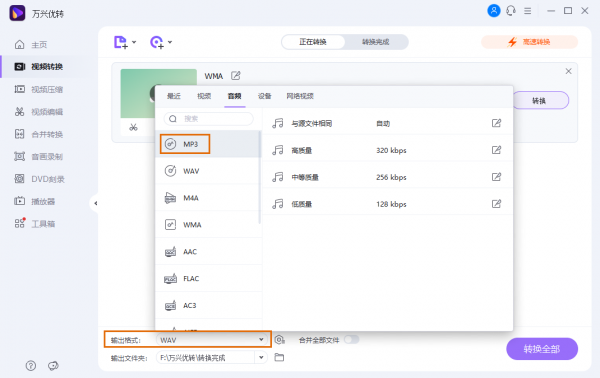
Task: Open the 播放器 player
Action: [x=34, y=201]
